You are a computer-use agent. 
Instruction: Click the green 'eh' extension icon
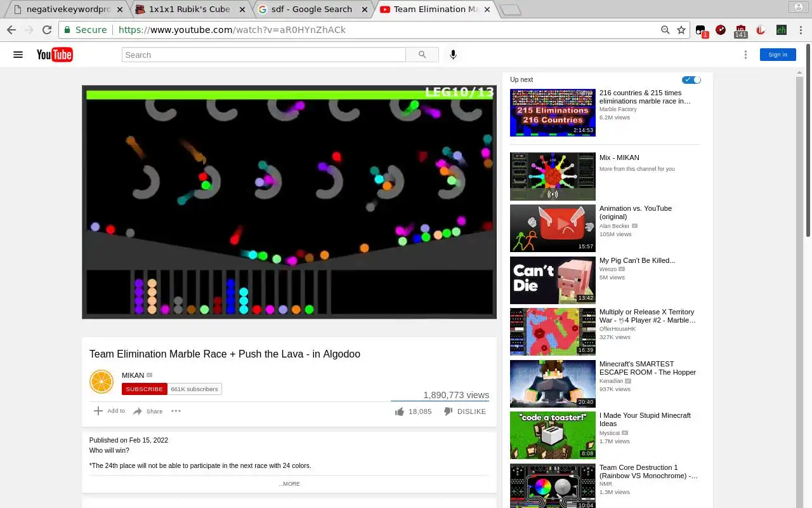tap(781, 30)
